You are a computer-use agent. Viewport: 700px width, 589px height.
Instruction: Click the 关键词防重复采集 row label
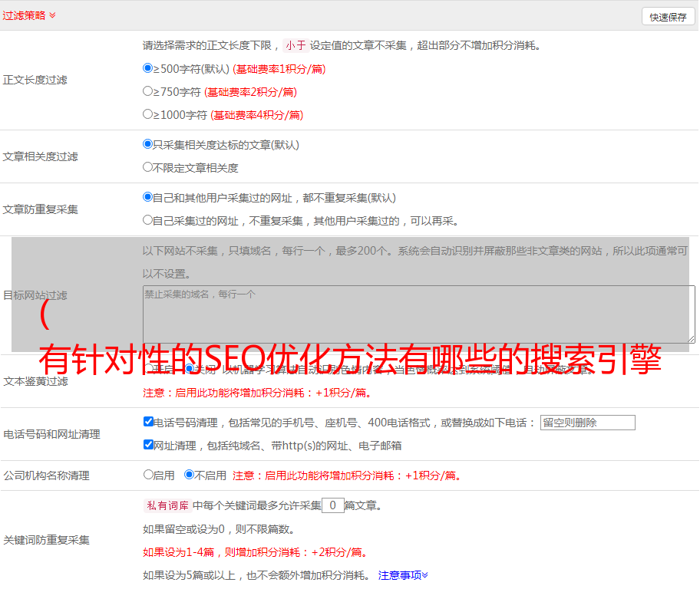click(x=46, y=540)
